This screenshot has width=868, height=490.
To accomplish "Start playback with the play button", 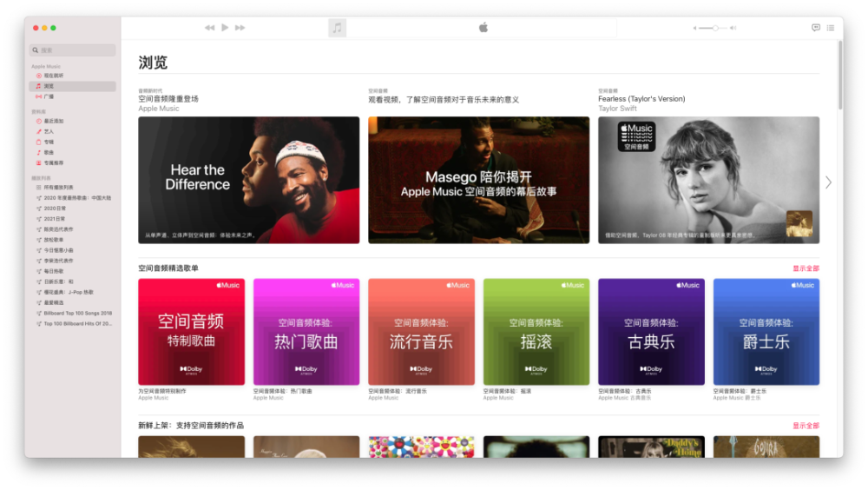I will pos(225,27).
